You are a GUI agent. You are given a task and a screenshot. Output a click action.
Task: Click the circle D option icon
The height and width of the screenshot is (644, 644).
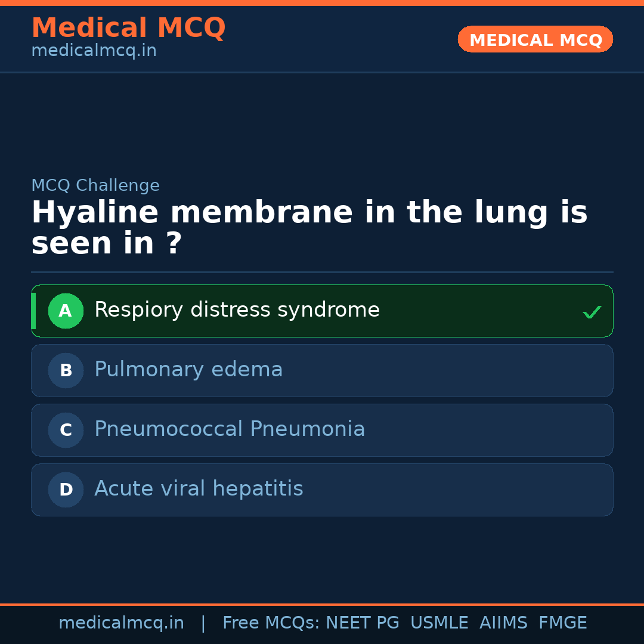coord(66,490)
